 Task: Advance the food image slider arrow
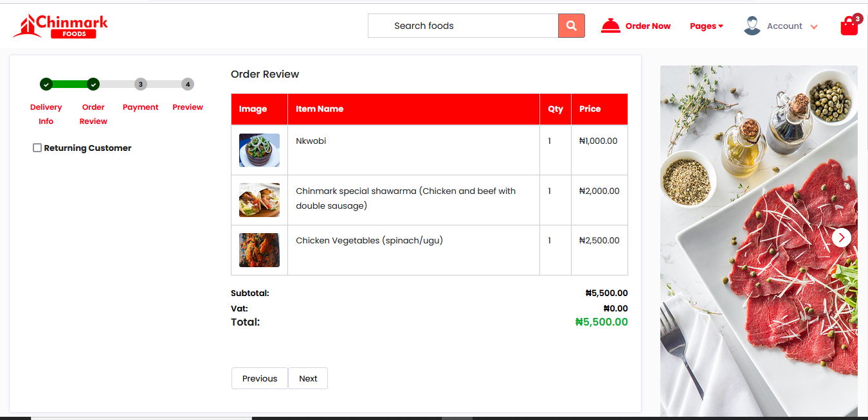pos(842,238)
